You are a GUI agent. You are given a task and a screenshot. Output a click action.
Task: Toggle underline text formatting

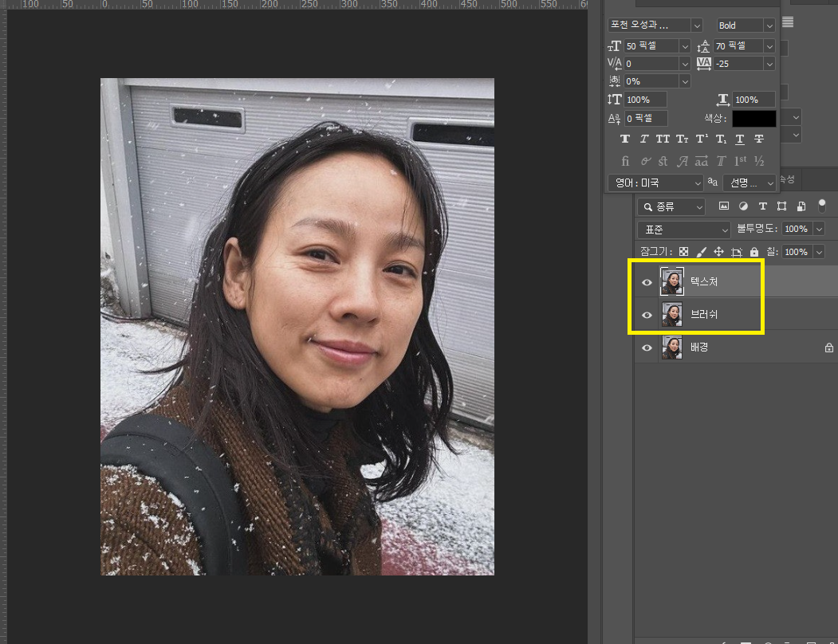[740, 139]
